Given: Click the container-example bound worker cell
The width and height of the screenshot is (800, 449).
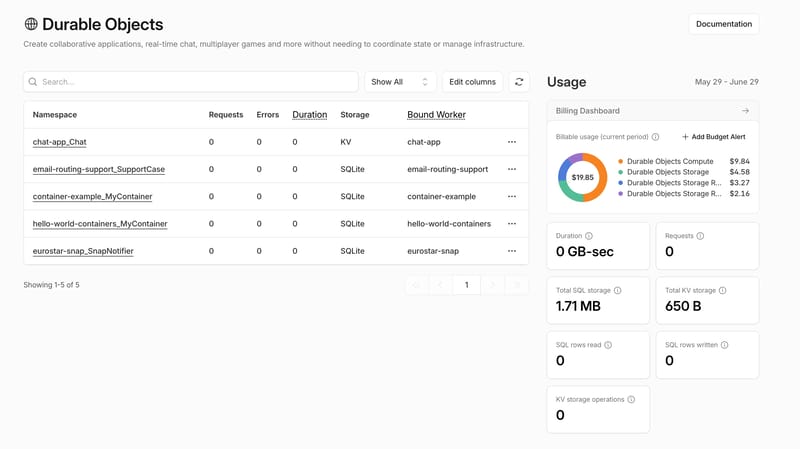Looking at the screenshot, I should (441, 196).
